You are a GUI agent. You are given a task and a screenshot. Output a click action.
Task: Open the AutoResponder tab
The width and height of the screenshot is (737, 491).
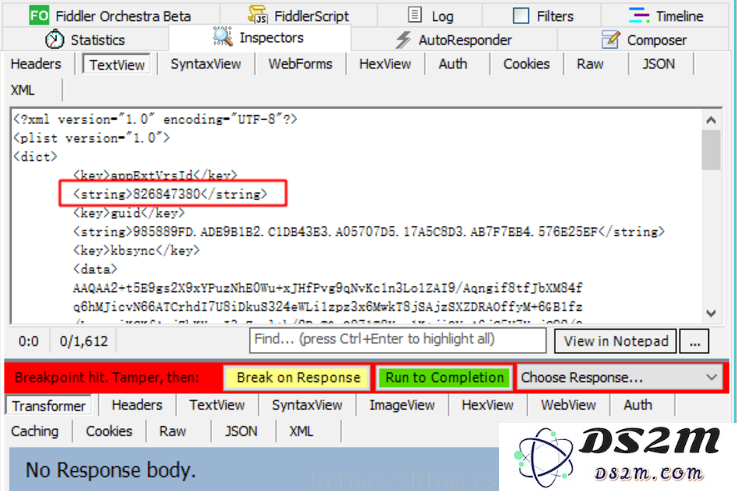(x=454, y=39)
